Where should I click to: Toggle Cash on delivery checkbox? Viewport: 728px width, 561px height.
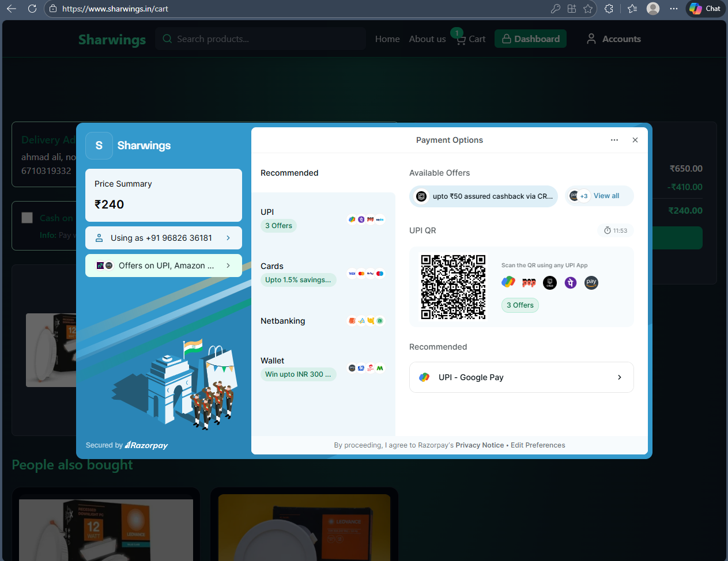click(27, 218)
